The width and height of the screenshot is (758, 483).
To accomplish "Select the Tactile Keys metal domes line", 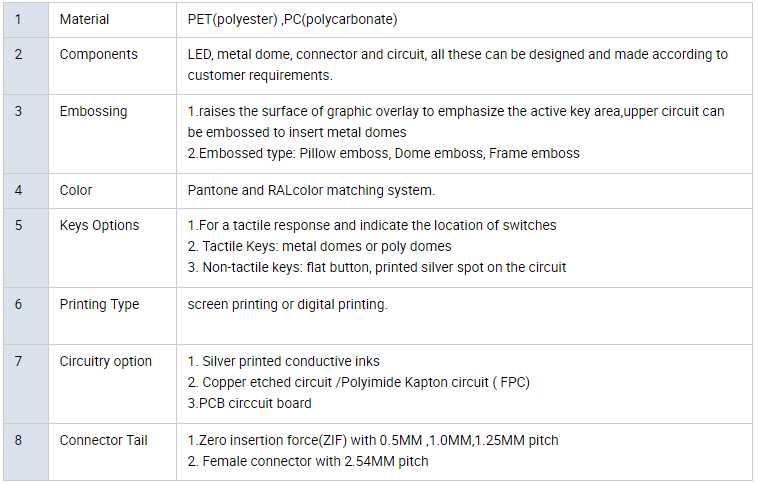I will point(320,246).
